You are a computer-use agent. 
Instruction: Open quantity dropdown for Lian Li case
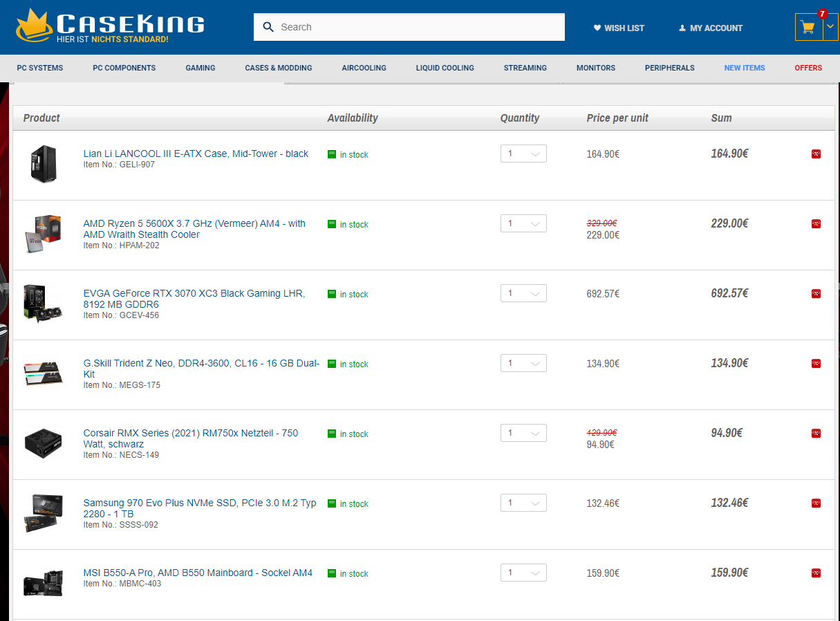point(523,154)
